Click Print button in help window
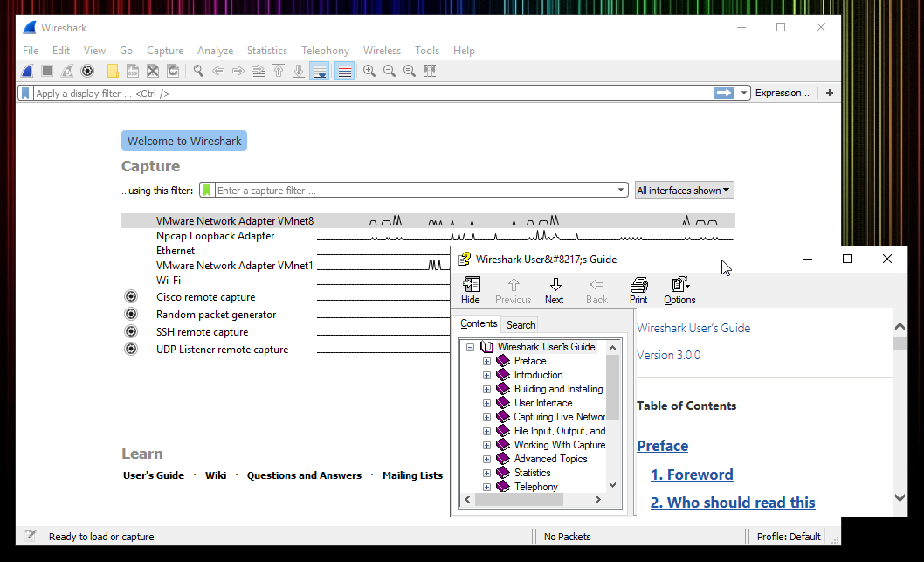The width and height of the screenshot is (924, 562). pyautogui.click(x=638, y=291)
